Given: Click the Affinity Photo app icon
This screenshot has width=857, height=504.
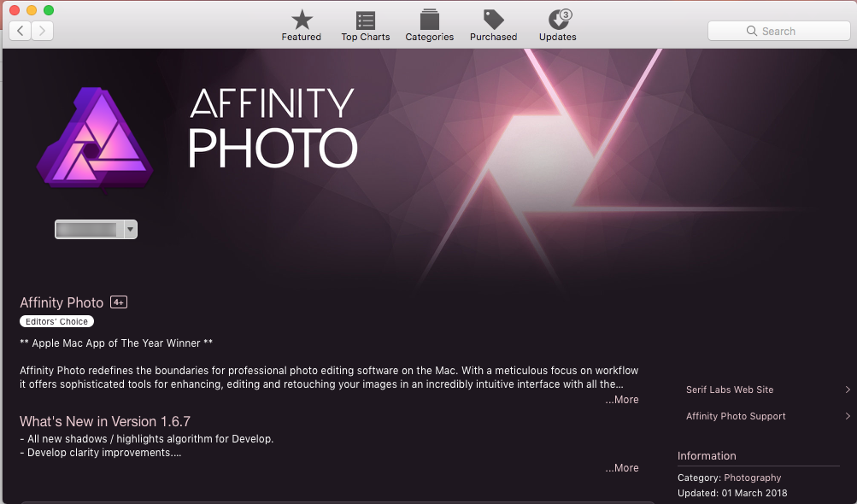Looking at the screenshot, I should click(95, 138).
